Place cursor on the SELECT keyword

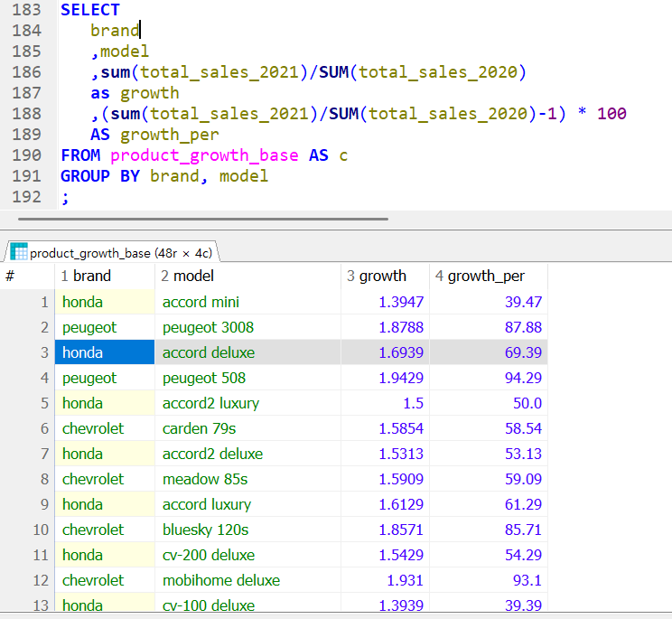(90, 10)
